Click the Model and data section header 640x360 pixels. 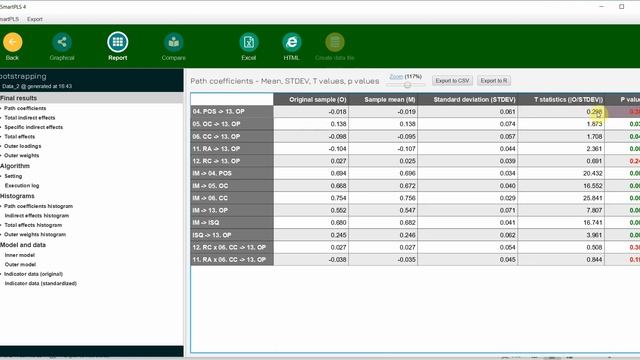[23, 244]
